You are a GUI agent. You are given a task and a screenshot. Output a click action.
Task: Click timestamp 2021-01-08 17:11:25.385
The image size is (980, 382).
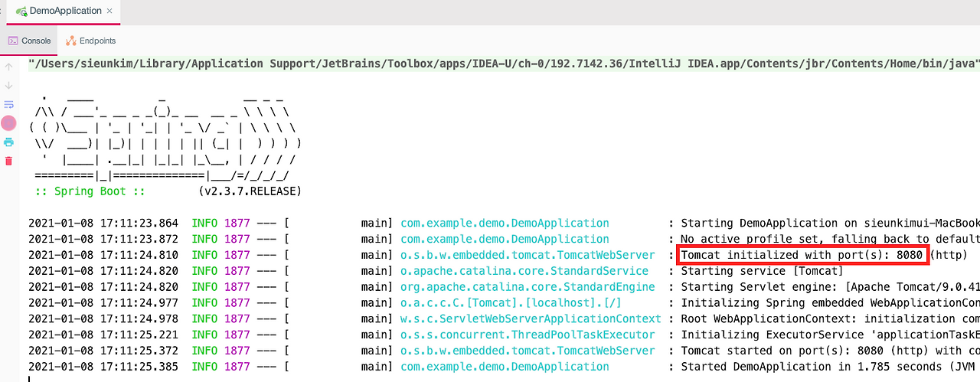click(103, 367)
